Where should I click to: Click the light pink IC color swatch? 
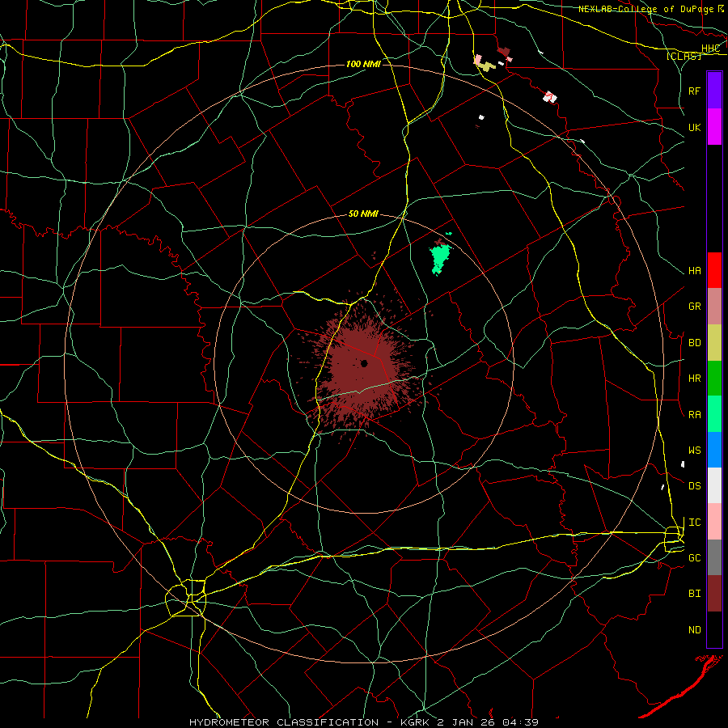click(x=714, y=522)
